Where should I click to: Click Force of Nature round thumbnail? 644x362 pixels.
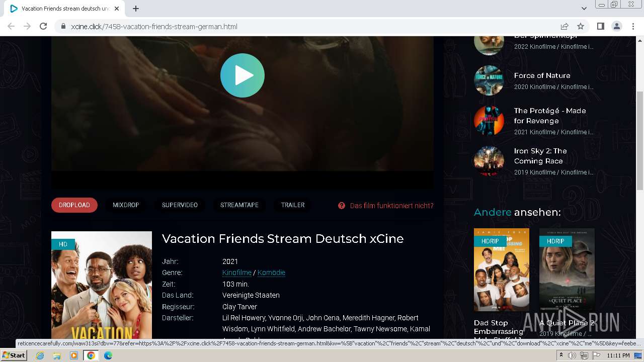489,80
